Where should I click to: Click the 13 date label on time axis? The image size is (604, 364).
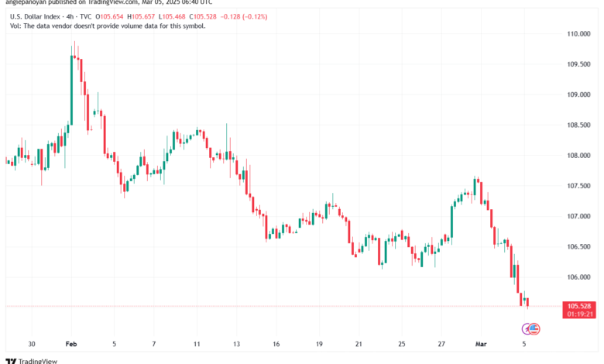coord(236,344)
